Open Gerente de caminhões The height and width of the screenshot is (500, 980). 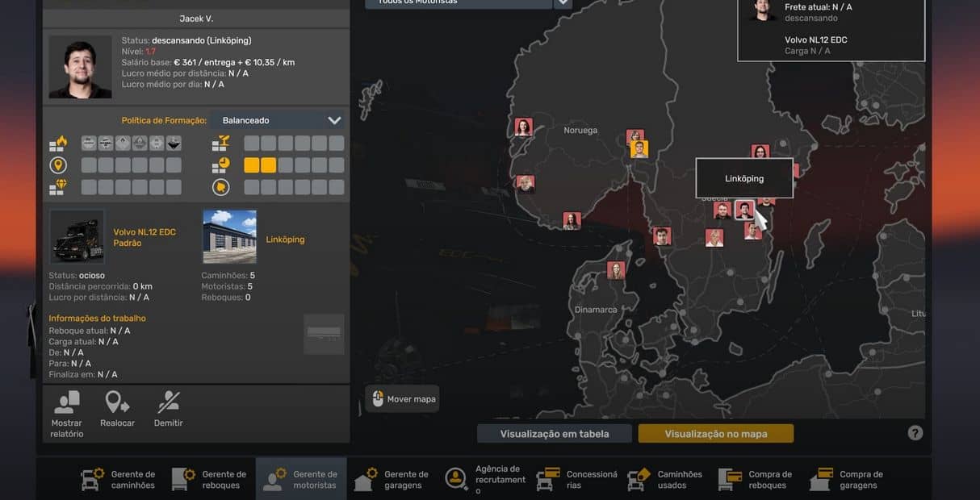click(119, 479)
